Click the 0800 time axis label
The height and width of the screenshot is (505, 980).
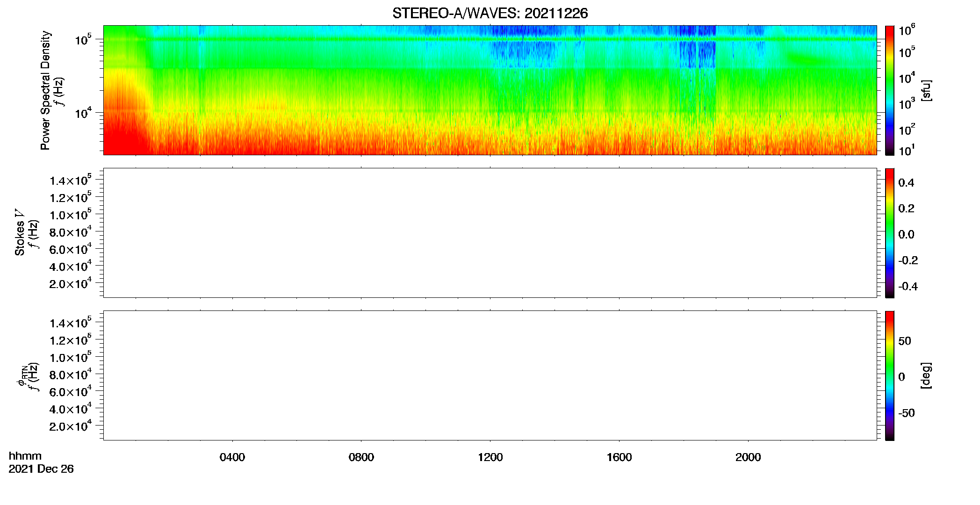[361, 457]
